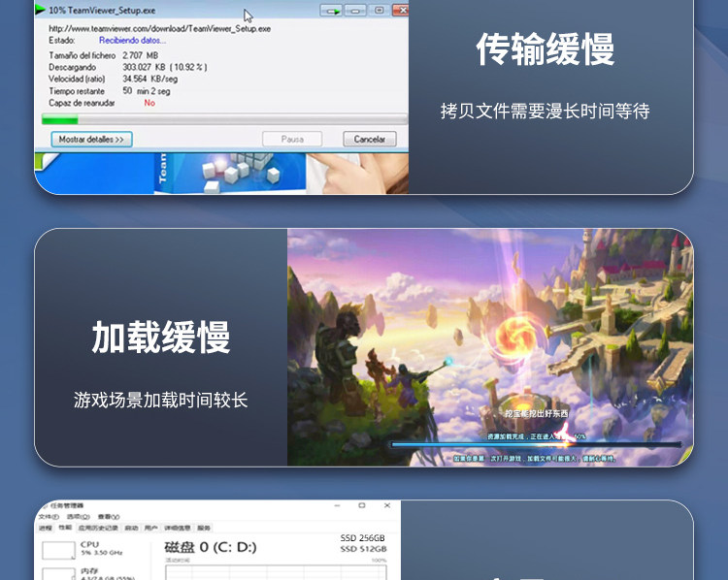Click the TeamViewer banner image below the dialog
The image size is (728, 580).
(x=221, y=173)
